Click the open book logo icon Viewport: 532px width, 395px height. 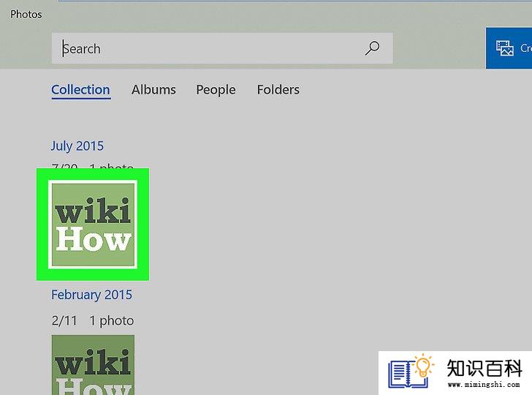pos(408,375)
